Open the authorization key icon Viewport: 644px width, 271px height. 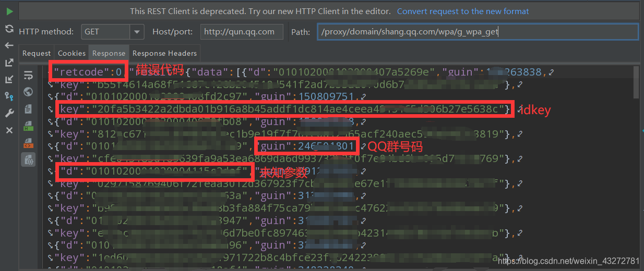pos(9,96)
